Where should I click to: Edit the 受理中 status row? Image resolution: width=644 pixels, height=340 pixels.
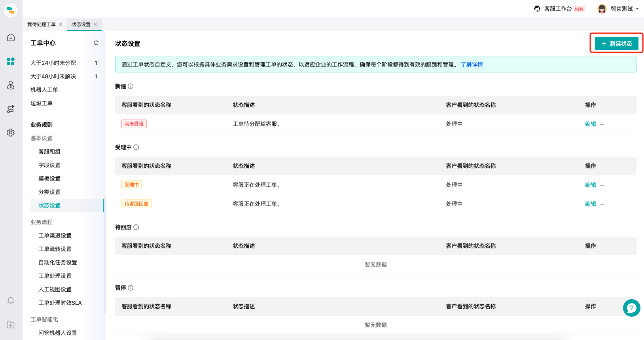pyautogui.click(x=590, y=185)
